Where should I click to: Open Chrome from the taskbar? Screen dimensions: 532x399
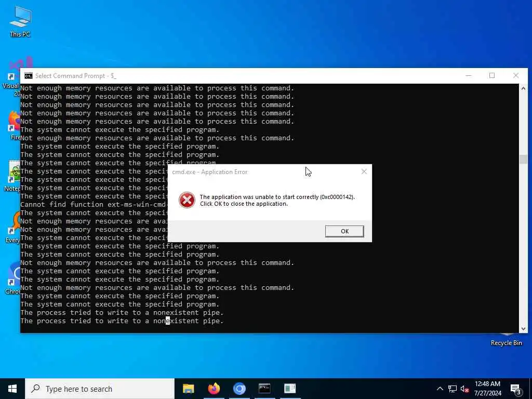[x=239, y=389]
